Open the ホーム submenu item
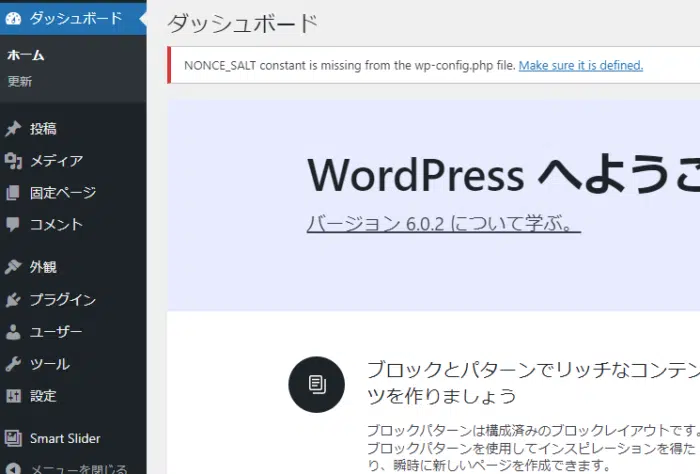700x474 pixels. tap(26, 55)
